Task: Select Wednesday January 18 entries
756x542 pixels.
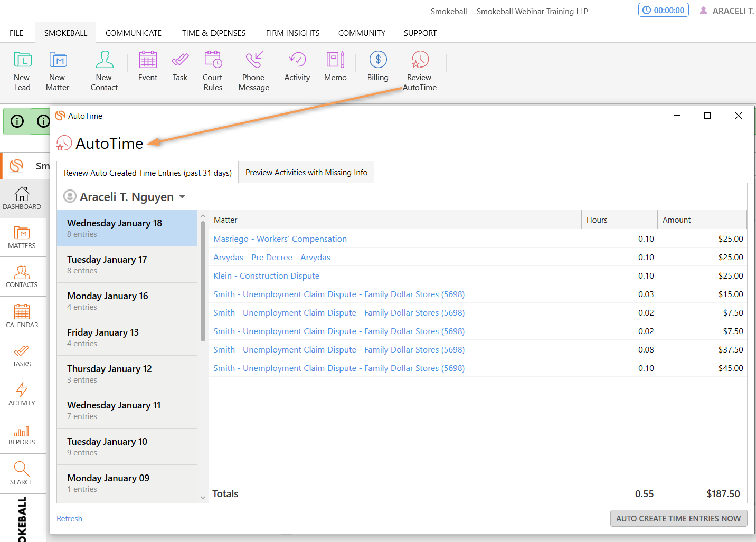Action: click(127, 228)
